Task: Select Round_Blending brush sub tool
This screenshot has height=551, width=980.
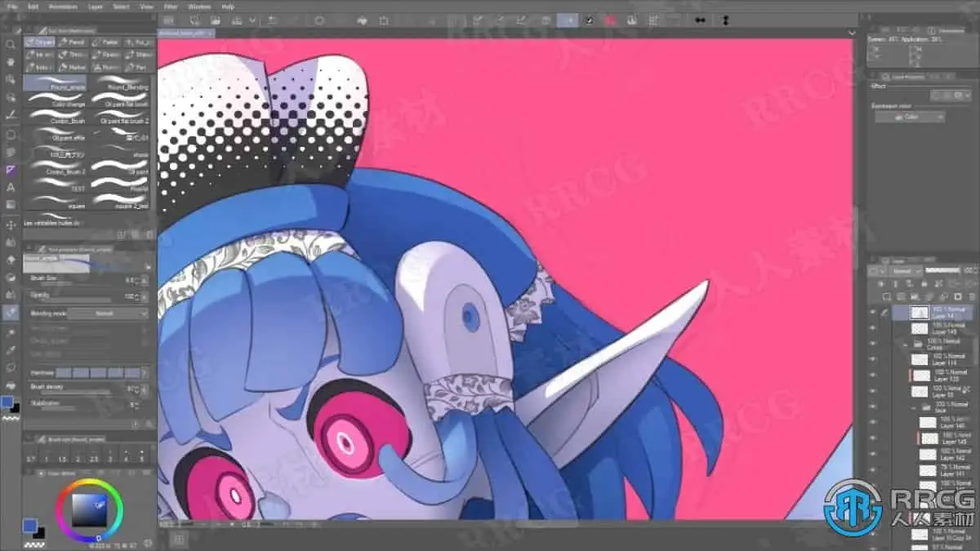Action: tap(119, 82)
